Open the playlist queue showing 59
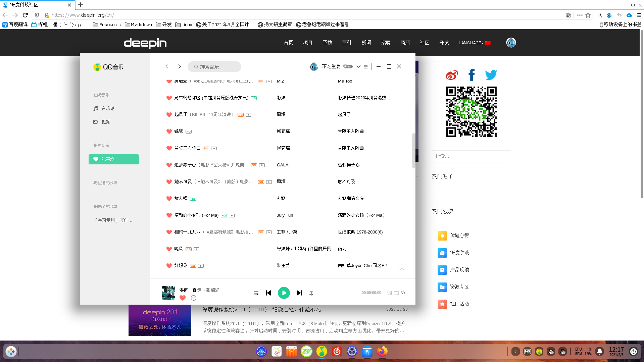The image size is (644, 362). click(x=399, y=293)
